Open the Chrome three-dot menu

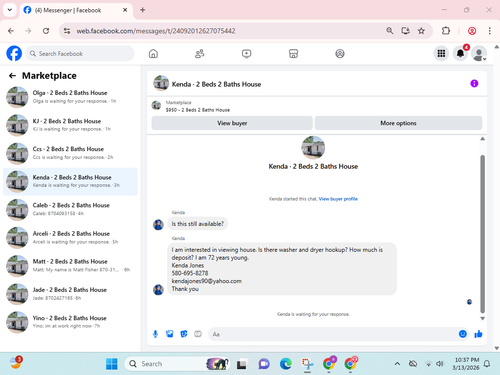click(489, 31)
